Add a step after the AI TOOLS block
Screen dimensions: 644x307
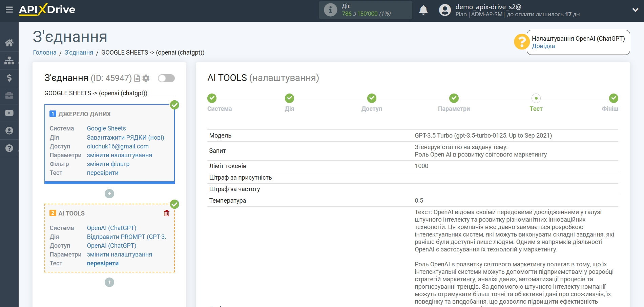point(109,282)
